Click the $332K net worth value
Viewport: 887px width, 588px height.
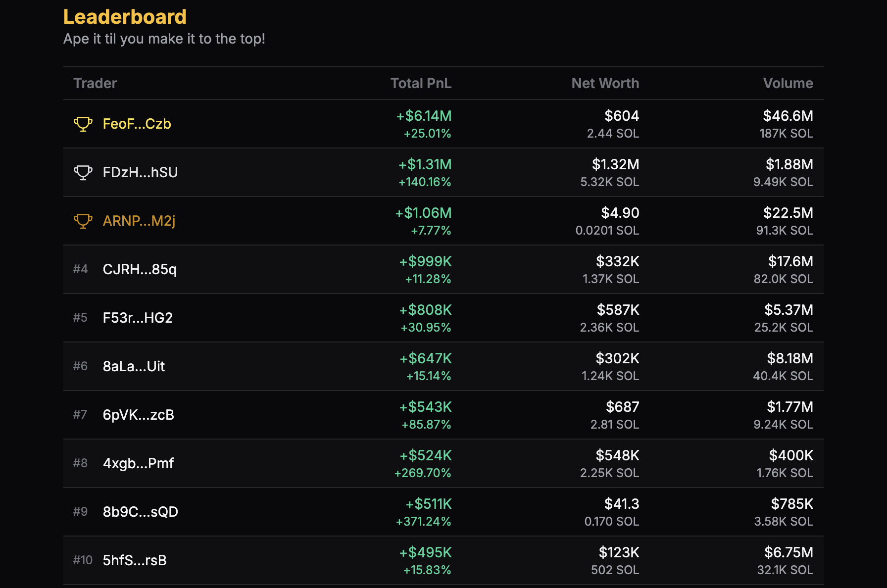click(618, 261)
